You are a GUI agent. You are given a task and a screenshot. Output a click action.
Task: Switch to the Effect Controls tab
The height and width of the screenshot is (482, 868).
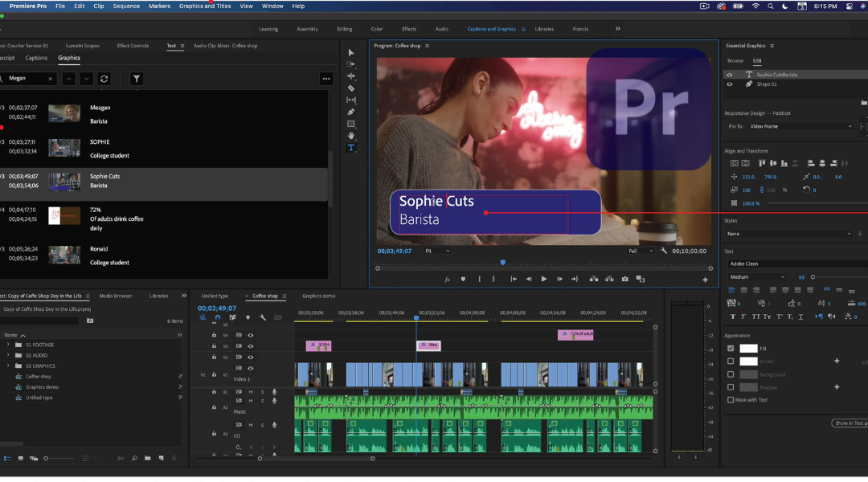click(x=133, y=46)
